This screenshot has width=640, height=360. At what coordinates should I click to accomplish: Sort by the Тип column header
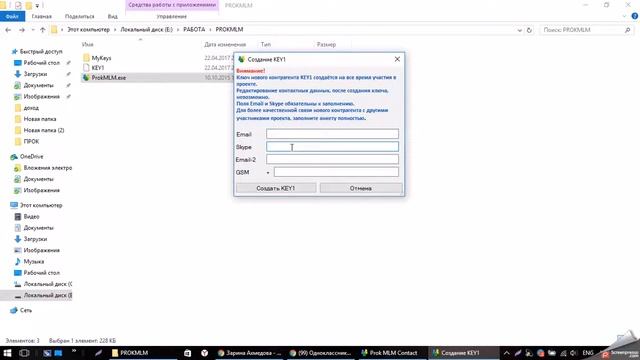click(266, 44)
